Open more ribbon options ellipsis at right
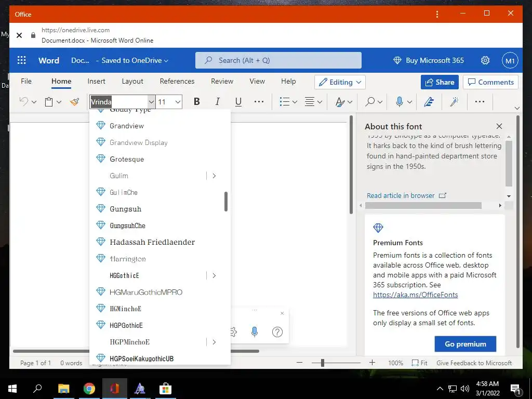532x399 pixels. [x=480, y=101]
